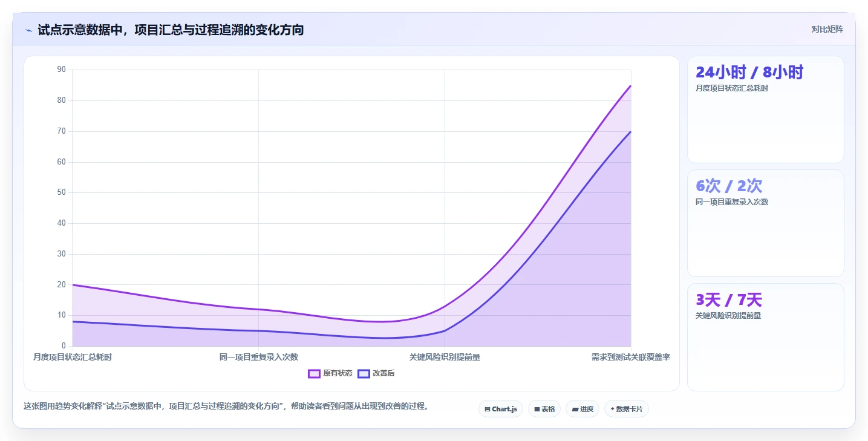
Task: Click the 同一项目重复录入次数 card caption
Action: (732, 202)
